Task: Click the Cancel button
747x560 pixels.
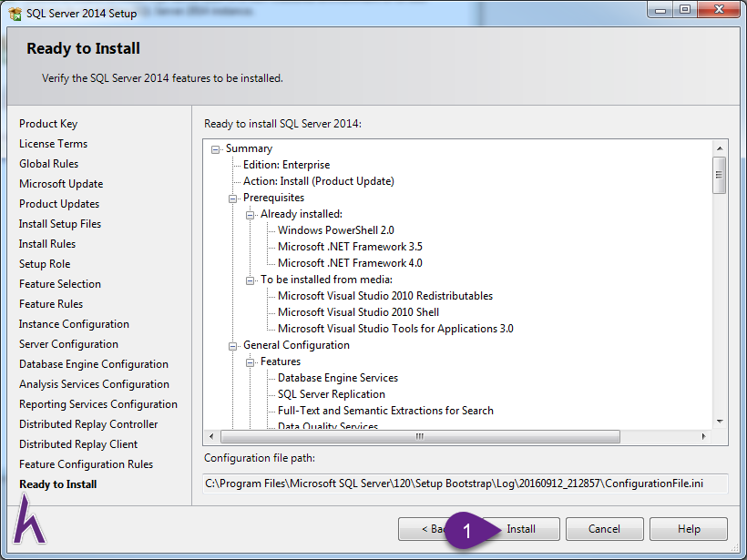Action: (x=605, y=529)
